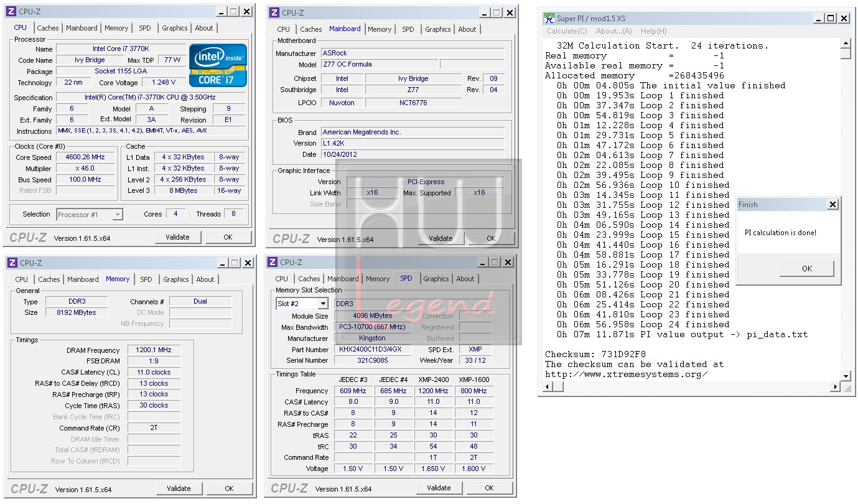Screen dimensions: 858x504
Task: Click the serial number 321C9085 field
Action: click(x=373, y=360)
